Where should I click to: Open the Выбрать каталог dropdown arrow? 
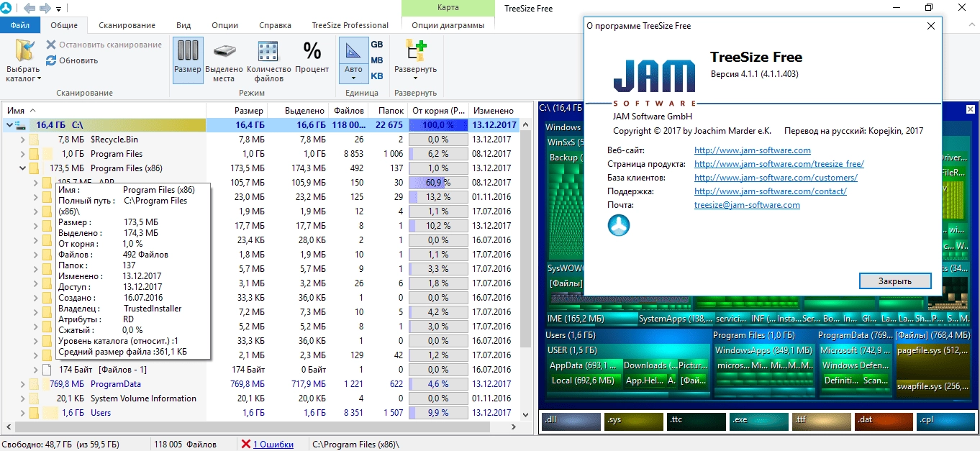[39, 79]
